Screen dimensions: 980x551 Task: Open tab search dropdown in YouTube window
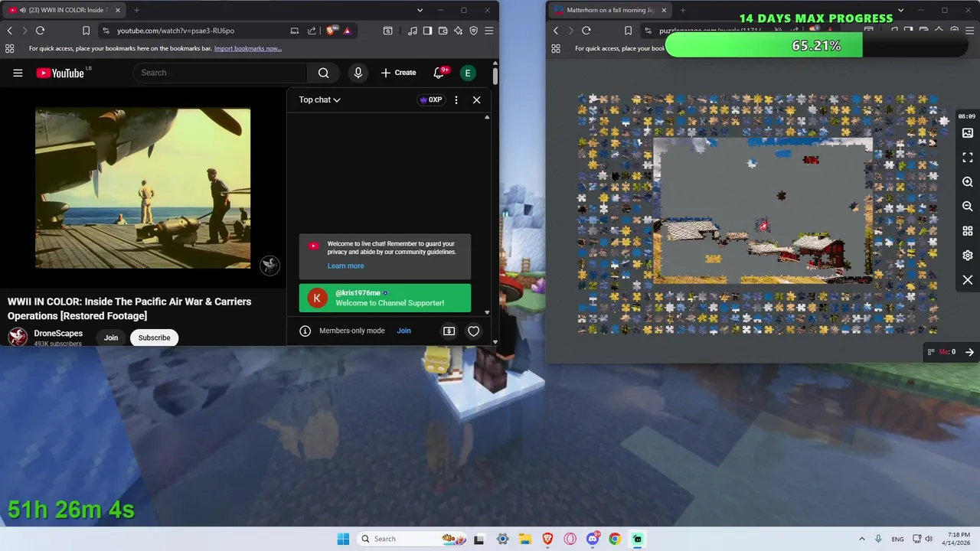[420, 10]
